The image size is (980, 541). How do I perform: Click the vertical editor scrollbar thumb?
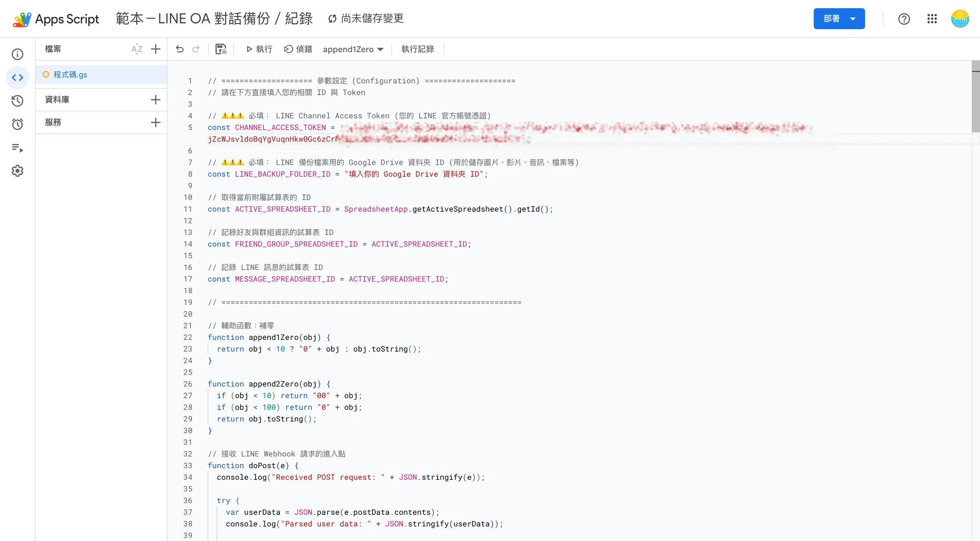[x=976, y=97]
